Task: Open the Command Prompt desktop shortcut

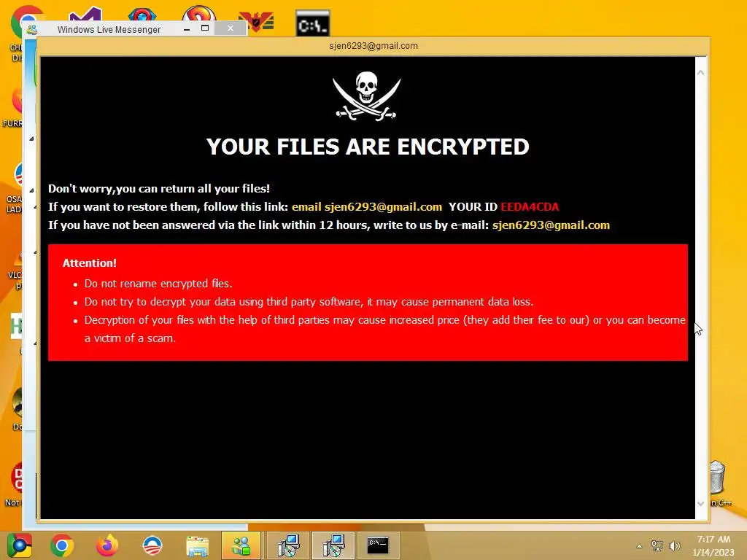Action: tap(312, 23)
